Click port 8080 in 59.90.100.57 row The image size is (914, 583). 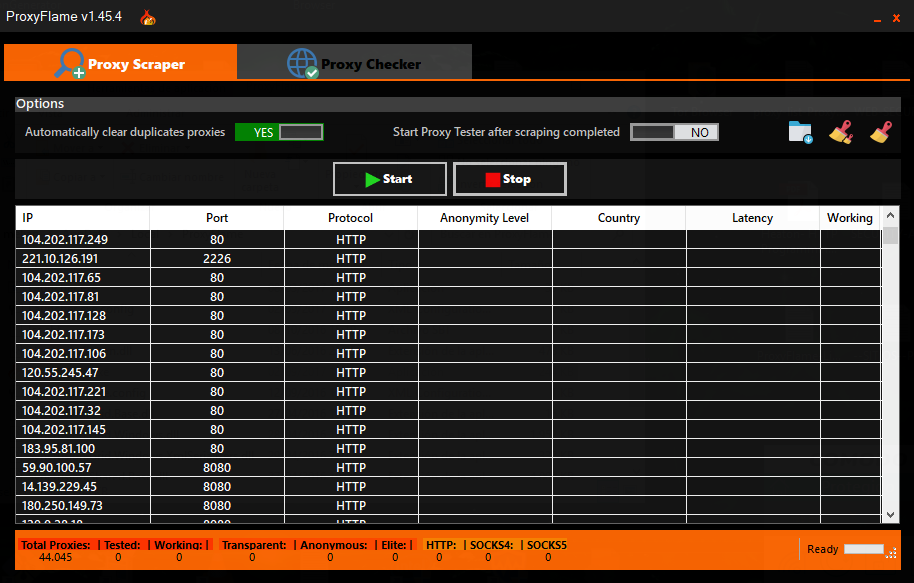coord(217,468)
